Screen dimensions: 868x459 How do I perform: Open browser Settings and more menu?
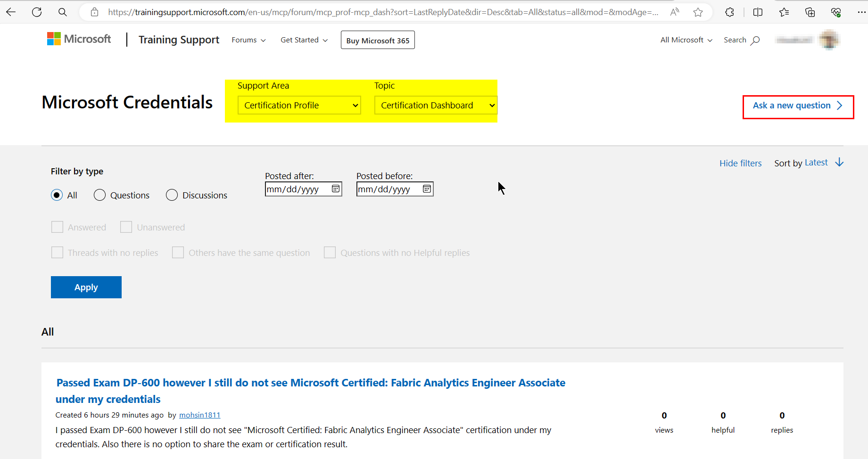[x=861, y=12]
